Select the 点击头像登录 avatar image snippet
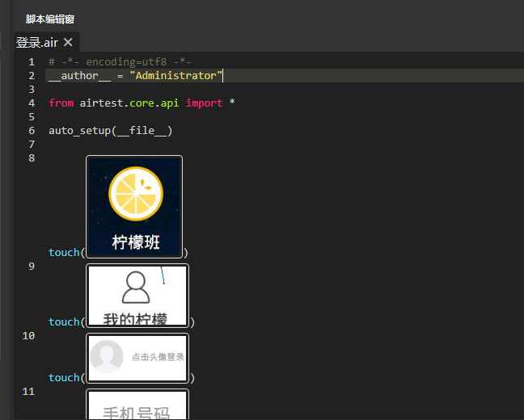This screenshot has width=524, height=420. click(137, 357)
